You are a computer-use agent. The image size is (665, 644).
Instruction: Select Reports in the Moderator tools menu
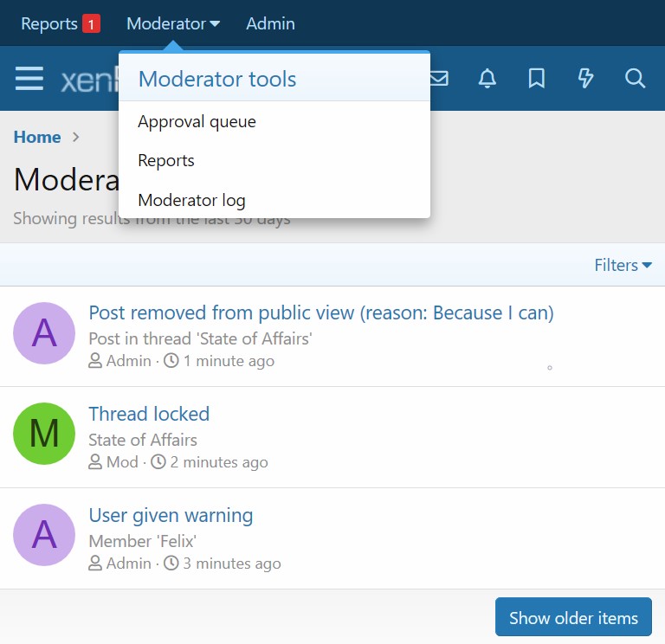click(166, 161)
